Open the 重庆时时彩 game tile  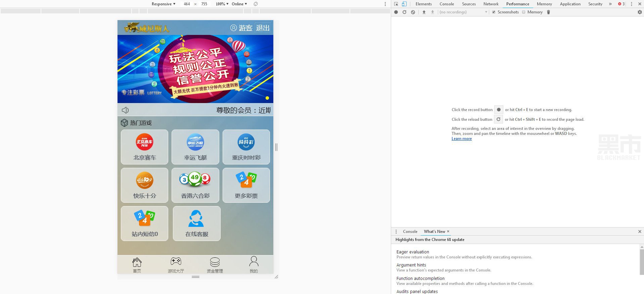pyautogui.click(x=246, y=147)
